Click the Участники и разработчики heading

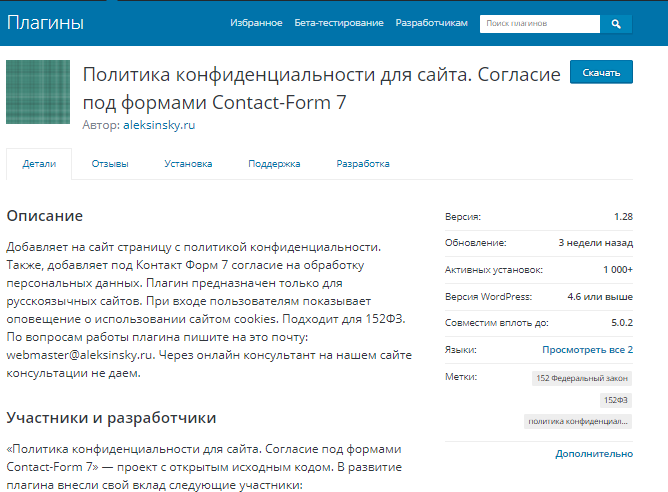tap(111, 418)
